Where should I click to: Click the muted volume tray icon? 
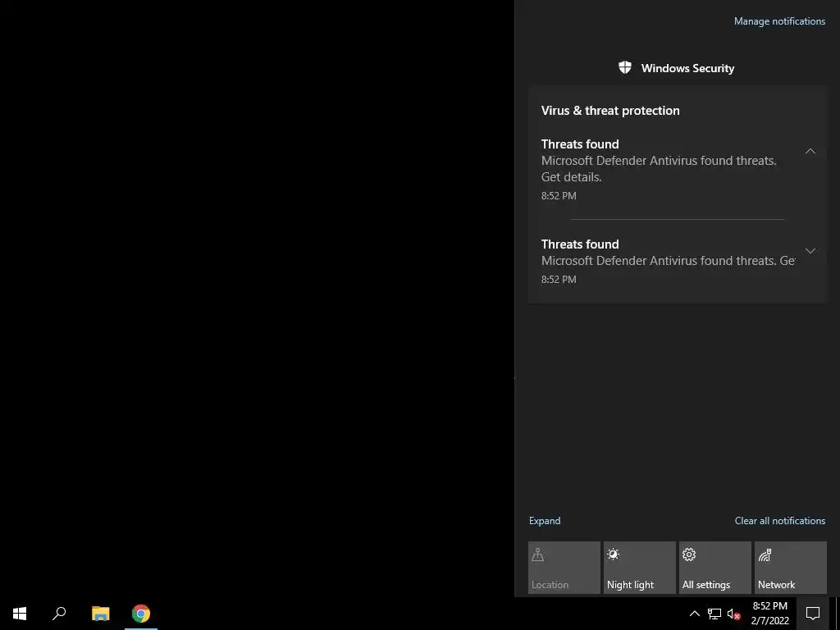pyautogui.click(x=733, y=614)
